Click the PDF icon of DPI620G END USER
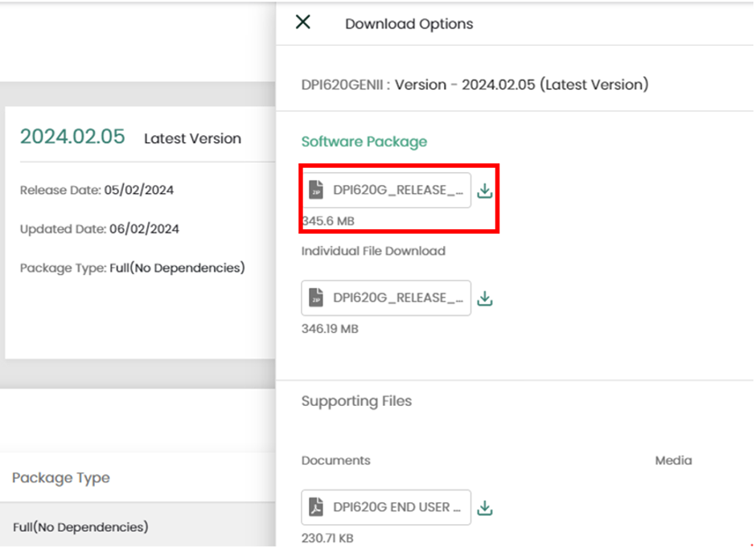756x549 pixels. click(316, 507)
